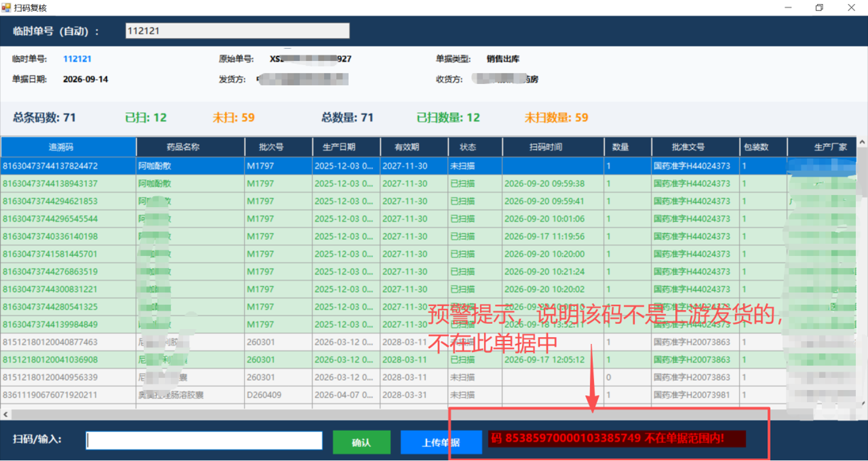Click the 生产日期 column header
The height and width of the screenshot is (461, 868).
pyautogui.click(x=346, y=147)
